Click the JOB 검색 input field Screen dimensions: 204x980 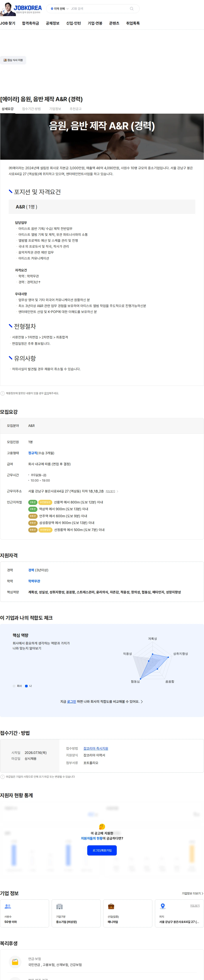point(98,9)
